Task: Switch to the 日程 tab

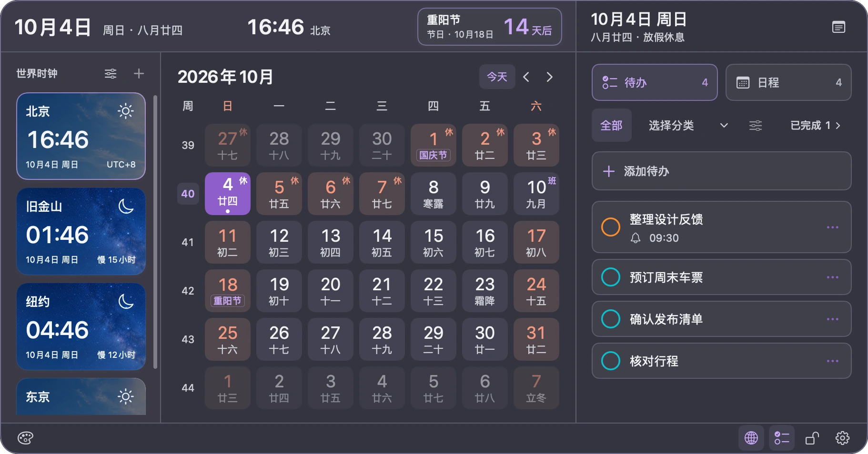Action: click(x=788, y=82)
